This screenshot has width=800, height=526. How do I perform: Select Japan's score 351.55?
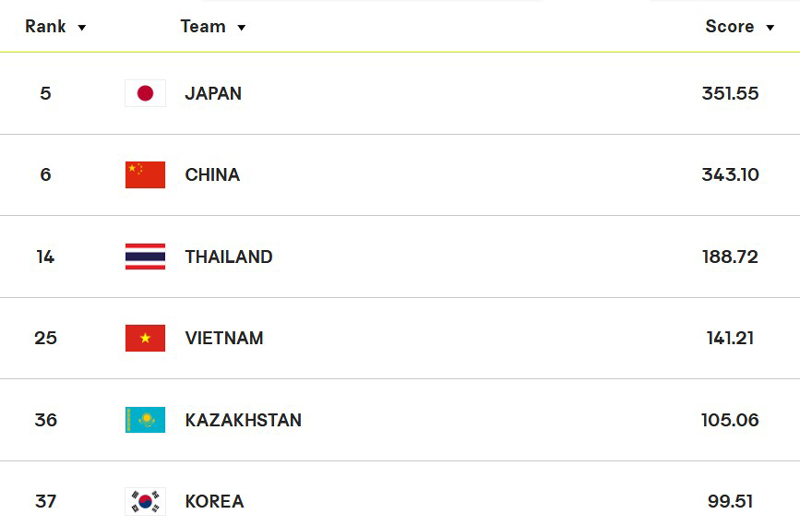coord(730,93)
